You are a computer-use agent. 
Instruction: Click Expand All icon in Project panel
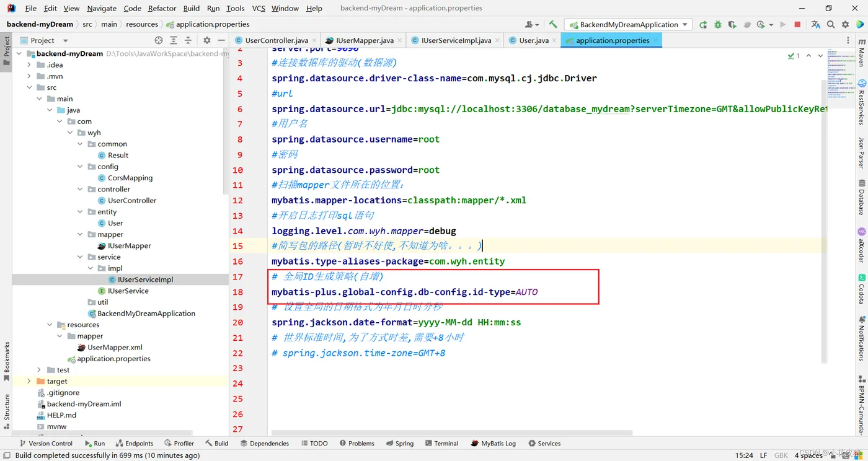coord(174,40)
